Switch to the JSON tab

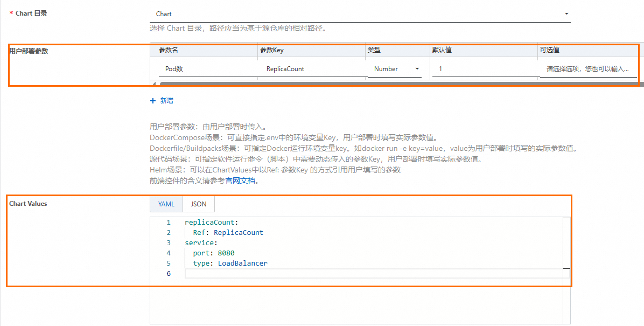point(199,204)
